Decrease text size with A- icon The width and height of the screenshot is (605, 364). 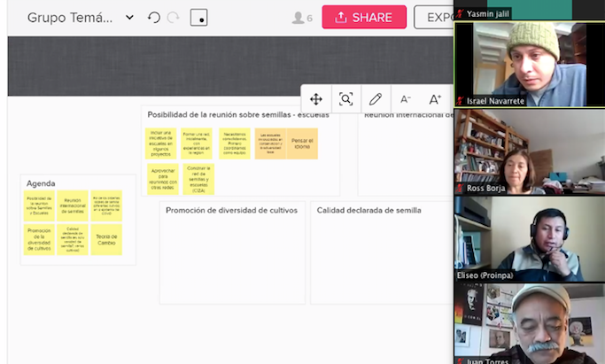pyautogui.click(x=406, y=99)
